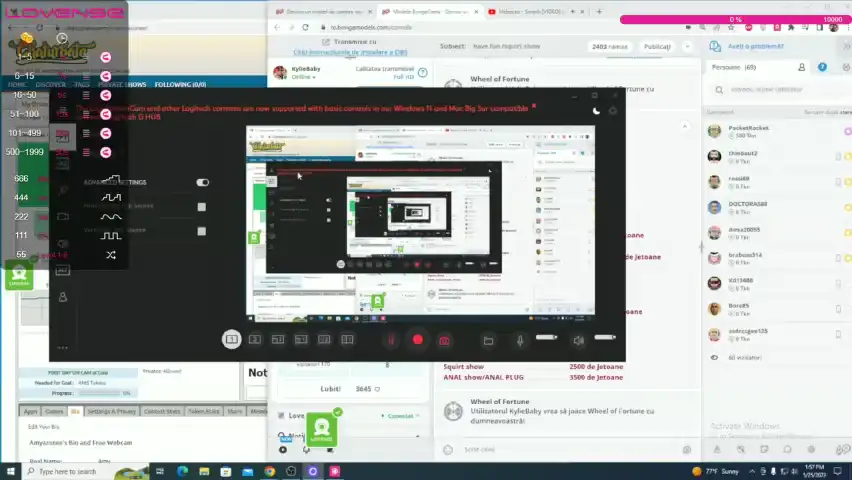The width and height of the screenshot is (852, 480).
Task: Click the speaker volume icon
Action: (579, 340)
